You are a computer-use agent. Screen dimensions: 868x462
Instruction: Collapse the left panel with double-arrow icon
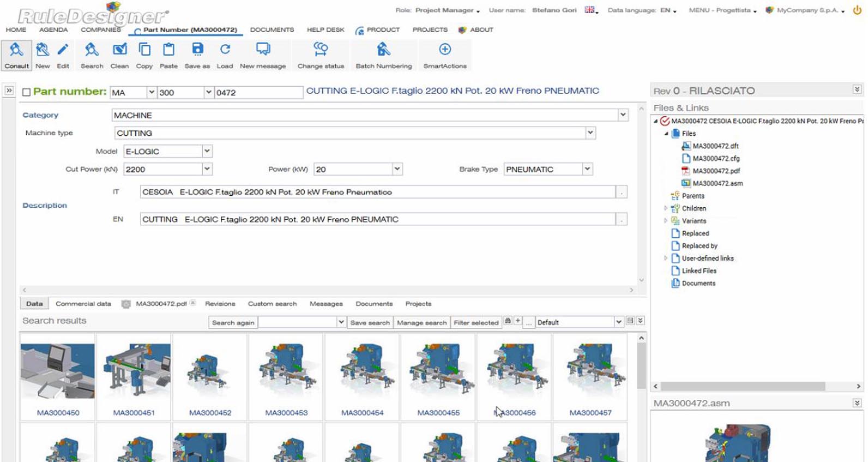(x=9, y=91)
